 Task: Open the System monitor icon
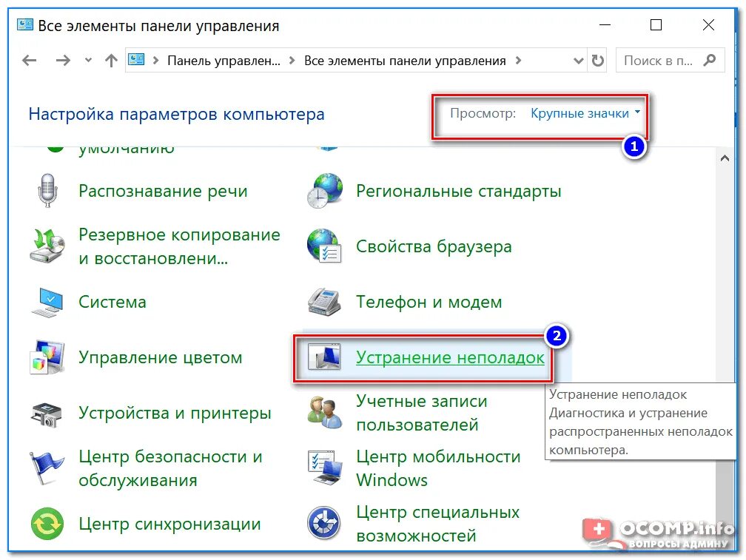(x=47, y=303)
